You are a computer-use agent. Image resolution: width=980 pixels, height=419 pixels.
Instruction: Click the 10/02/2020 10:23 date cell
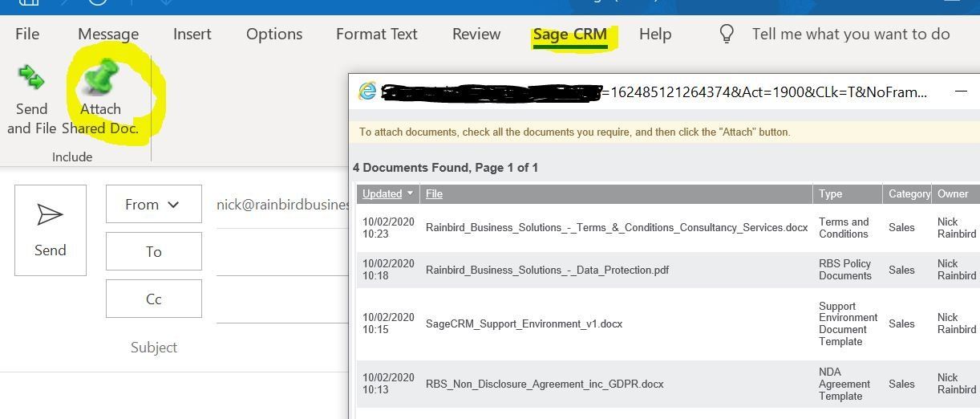pos(388,227)
